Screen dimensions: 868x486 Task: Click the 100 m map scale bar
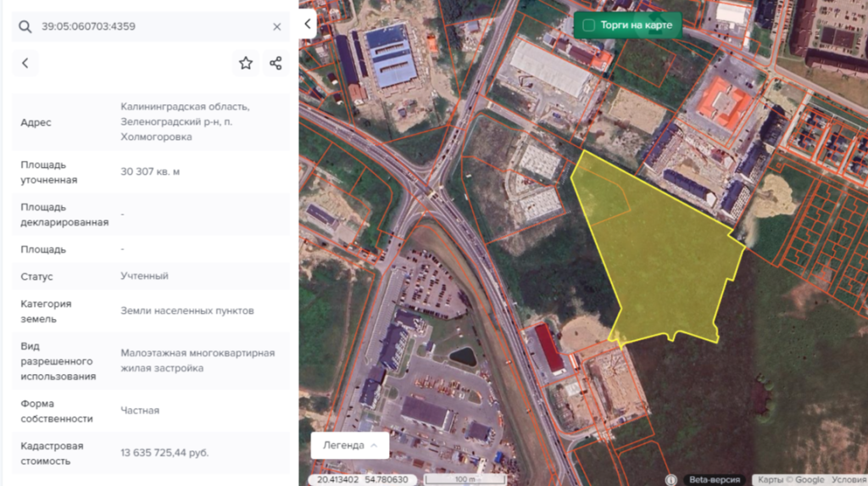pyautogui.click(x=466, y=480)
